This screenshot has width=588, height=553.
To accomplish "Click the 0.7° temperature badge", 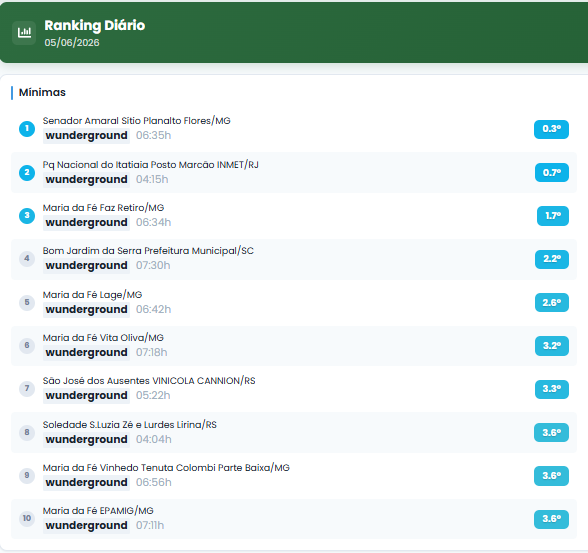I will click(x=552, y=172).
